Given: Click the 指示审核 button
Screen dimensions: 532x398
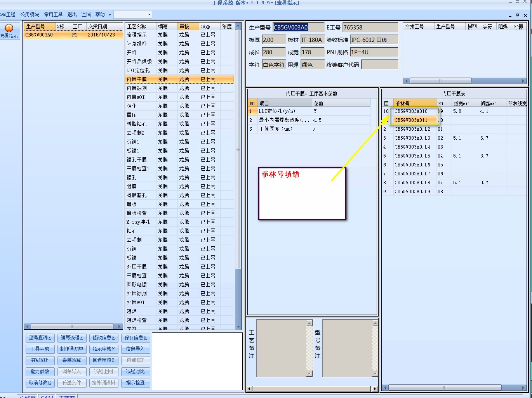Looking at the screenshot, I should (104, 349).
